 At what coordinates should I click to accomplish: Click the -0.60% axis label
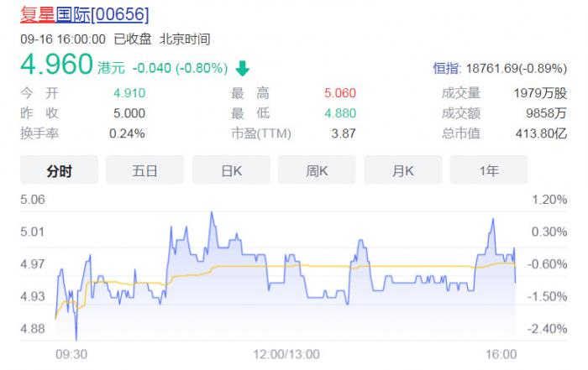(x=547, y=264)
